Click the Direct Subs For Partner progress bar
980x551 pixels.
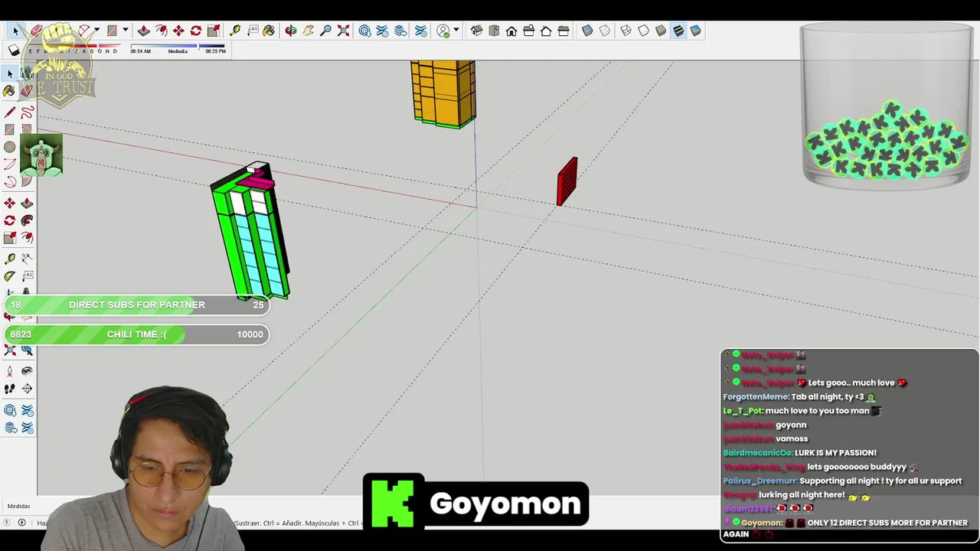click(137, 305)
